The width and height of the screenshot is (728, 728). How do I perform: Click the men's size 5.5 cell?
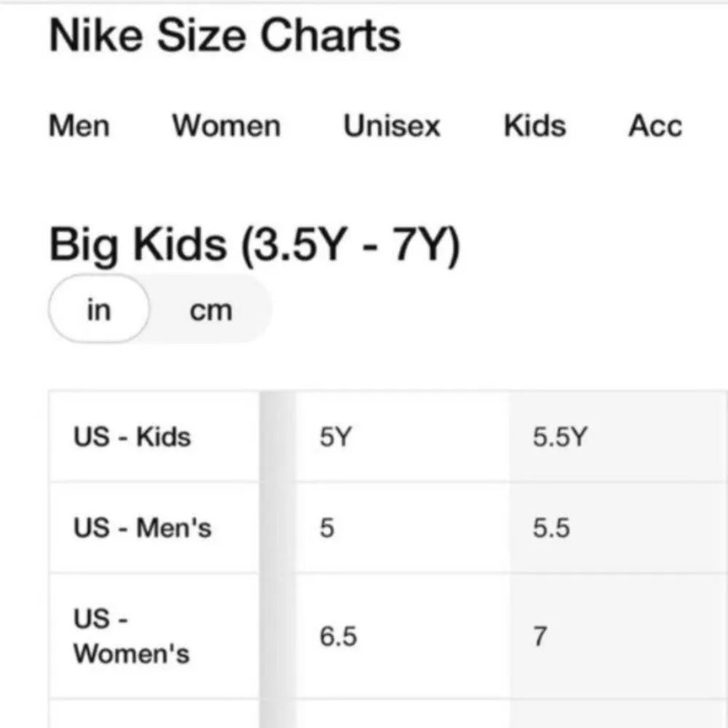point(551,528)
